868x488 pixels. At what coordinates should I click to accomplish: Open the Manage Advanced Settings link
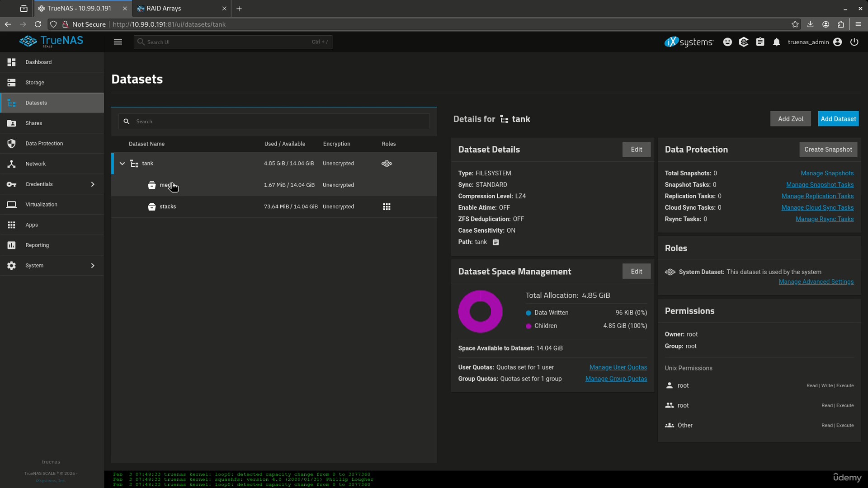pos(816,282)
